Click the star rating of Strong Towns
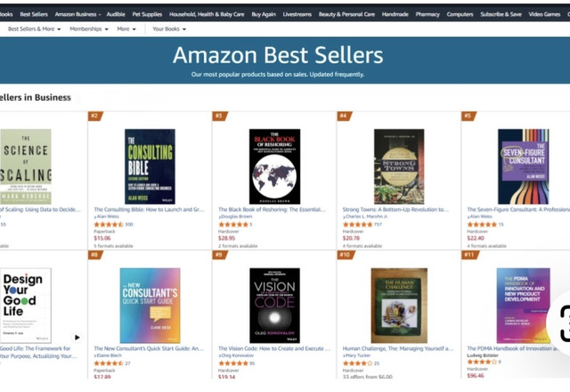This screenshot has height=392, width=570. coord(358,224)
